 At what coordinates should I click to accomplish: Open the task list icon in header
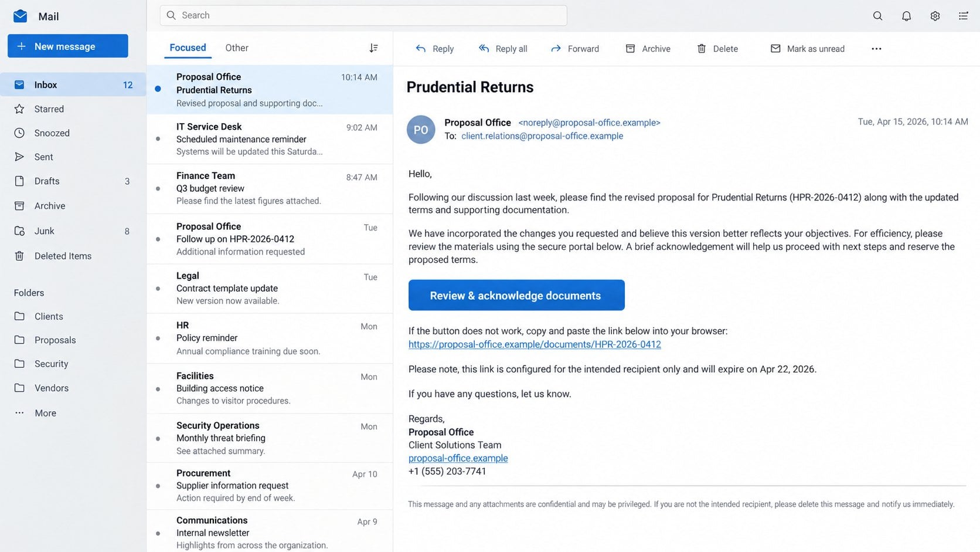tap(963, 16)
